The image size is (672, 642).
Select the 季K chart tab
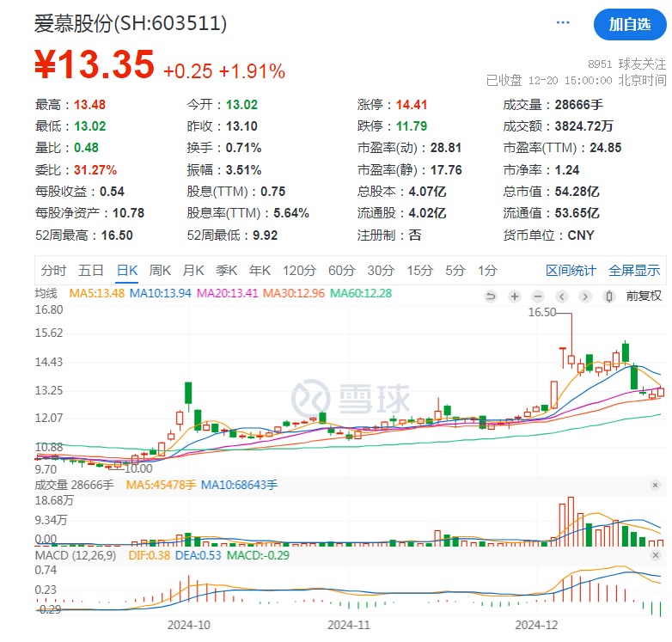point(226,271)
